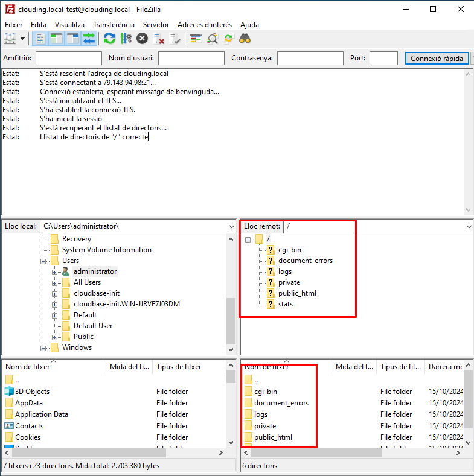Toggle synchronized browsing icon
Screen dimensions: 474x476
pos(228,39)
